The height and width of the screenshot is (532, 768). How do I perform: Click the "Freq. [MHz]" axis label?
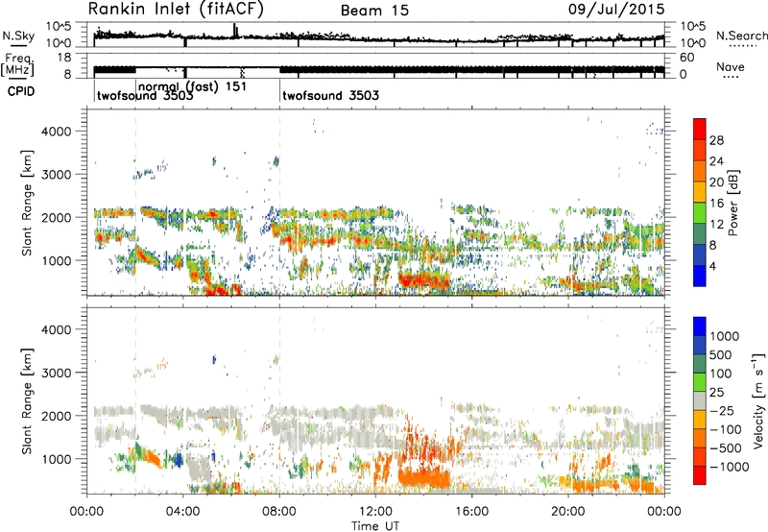coord(18,65)
